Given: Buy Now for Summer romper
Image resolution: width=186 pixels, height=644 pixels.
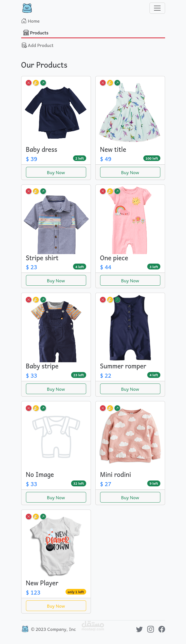Looking at the screenshot, I should tap(130, 389).
